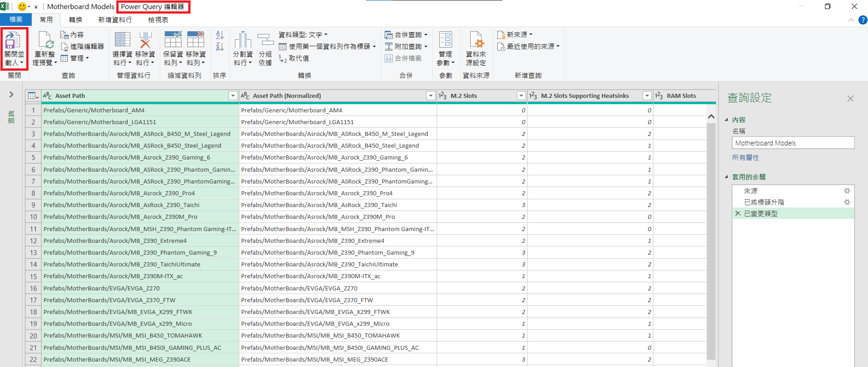Expand the queries pane with the chevron

pyautogui.click(x=11, y=94)
